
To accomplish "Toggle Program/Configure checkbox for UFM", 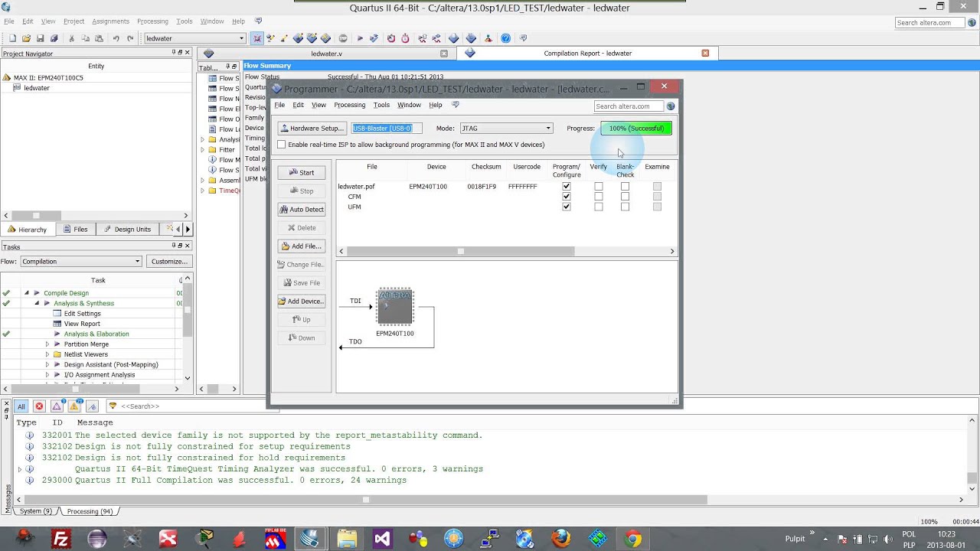I will click(x=567, y=207).
